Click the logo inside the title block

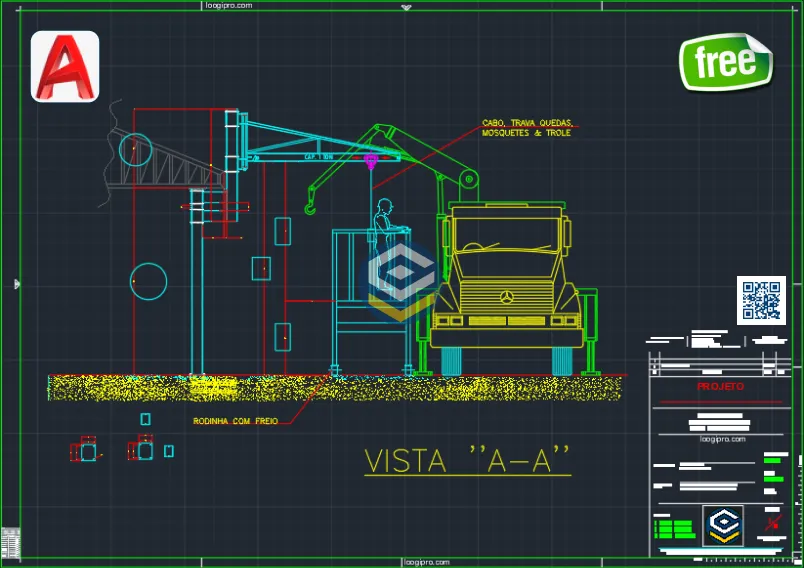723,525
